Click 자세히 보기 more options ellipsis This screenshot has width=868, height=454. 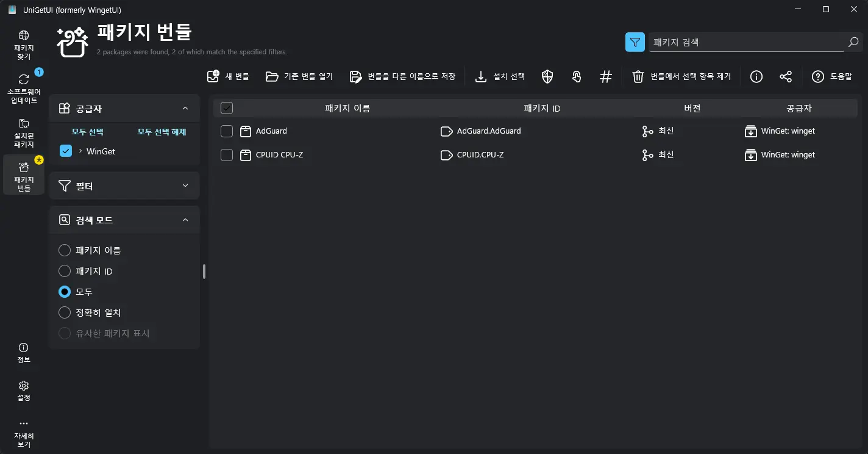point(24,433)
